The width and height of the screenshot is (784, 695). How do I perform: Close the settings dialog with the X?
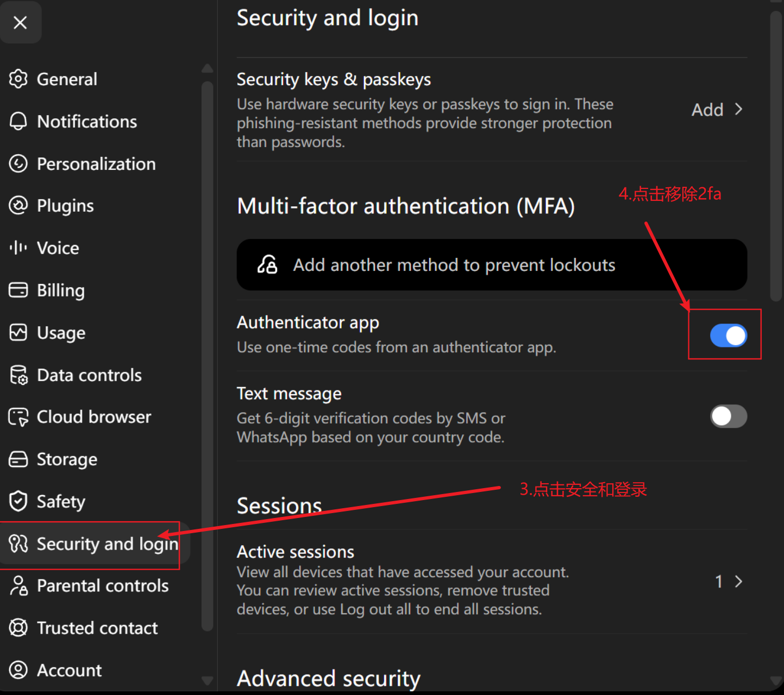pos(21,22)
